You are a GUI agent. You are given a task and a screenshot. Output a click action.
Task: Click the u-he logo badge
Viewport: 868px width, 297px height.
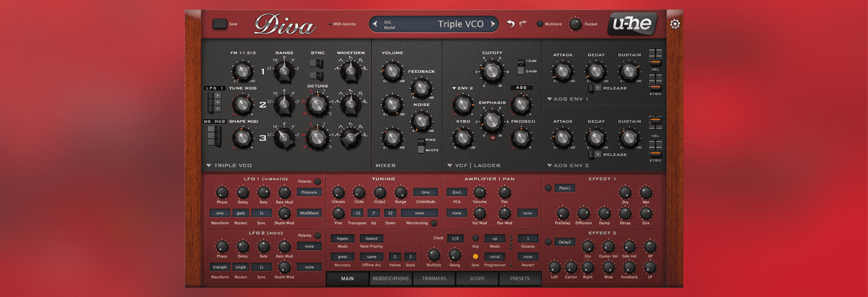click(631, 24)
